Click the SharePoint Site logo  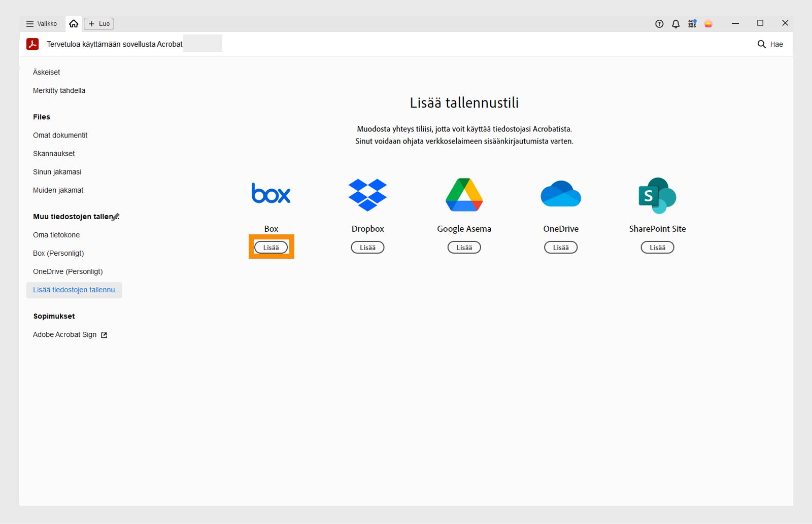657,195
